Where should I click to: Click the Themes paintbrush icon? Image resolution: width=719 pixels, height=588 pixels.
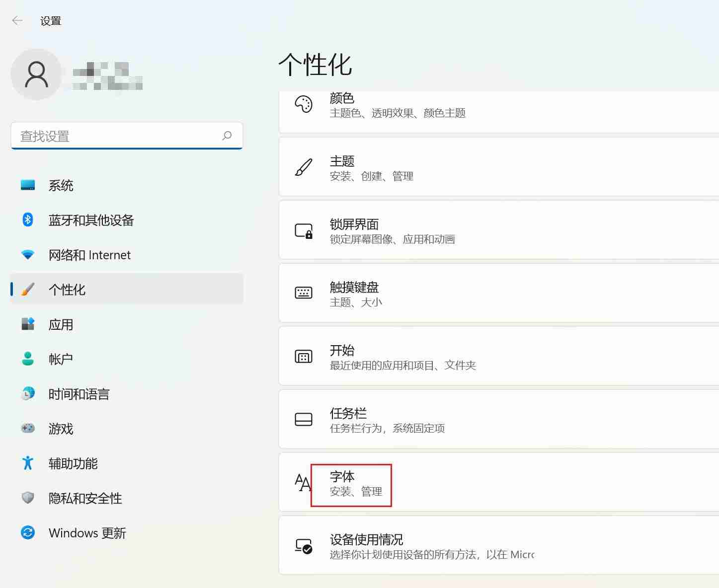point(304,167)
